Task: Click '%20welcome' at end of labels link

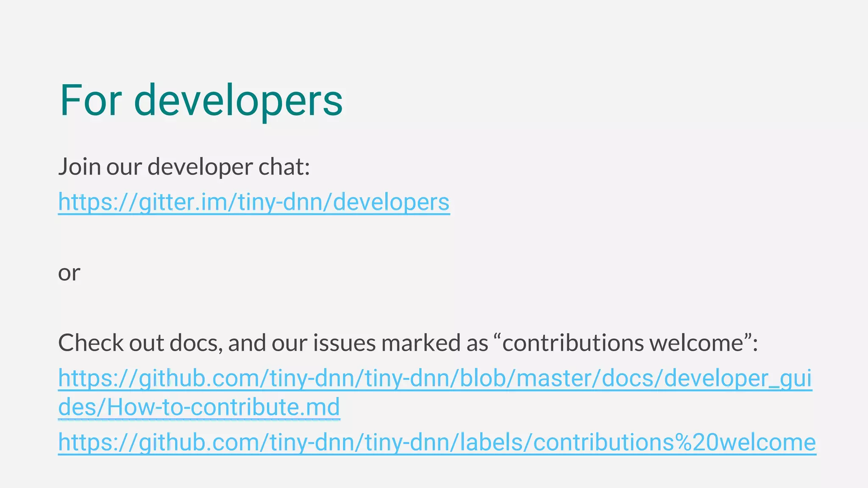Action: pyautogui.click(x=746, y=443)
